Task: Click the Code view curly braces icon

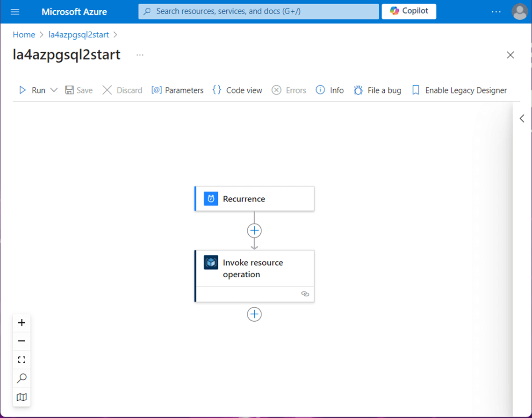Action: click(217, 90)
